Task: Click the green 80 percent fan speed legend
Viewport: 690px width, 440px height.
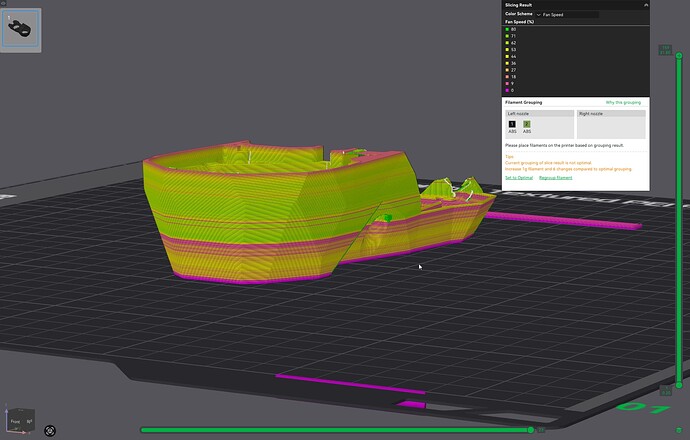Action: [510, 29]
